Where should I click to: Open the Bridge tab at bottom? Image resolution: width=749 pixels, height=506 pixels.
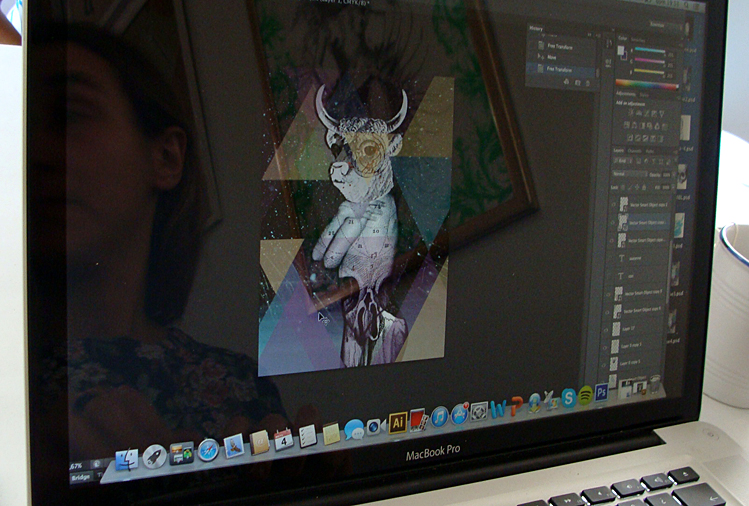(x=81, y=477)
